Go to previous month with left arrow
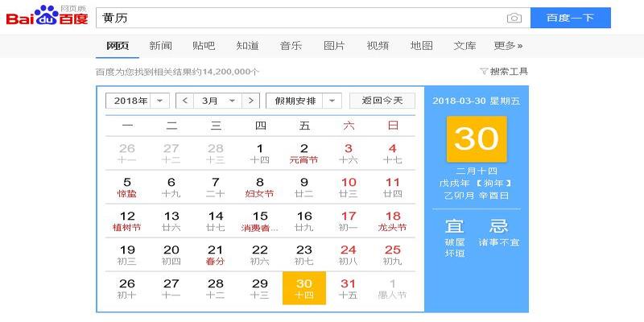Screen dimensions: 644x322 pyautogui.click(x=185, y=101)
